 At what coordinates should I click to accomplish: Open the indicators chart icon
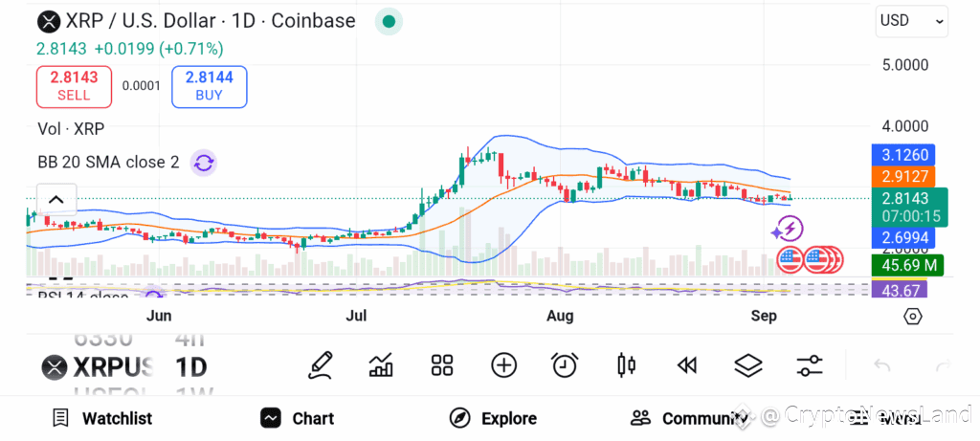(381, 365)
